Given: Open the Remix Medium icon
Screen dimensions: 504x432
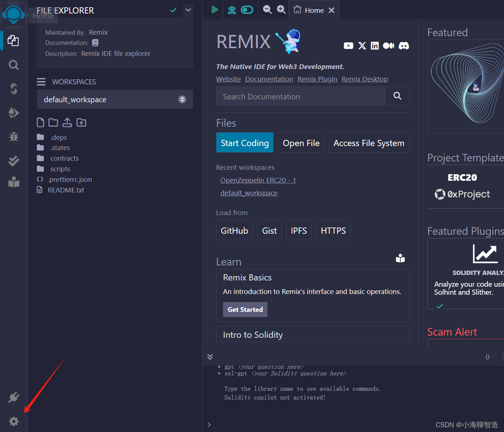Looking at the screenshot, I should [x=389, y=46].
